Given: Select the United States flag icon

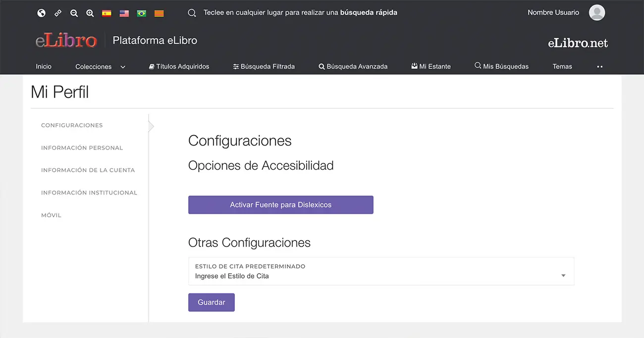Looking at the screenshot, I should click(x=124, y=13).
